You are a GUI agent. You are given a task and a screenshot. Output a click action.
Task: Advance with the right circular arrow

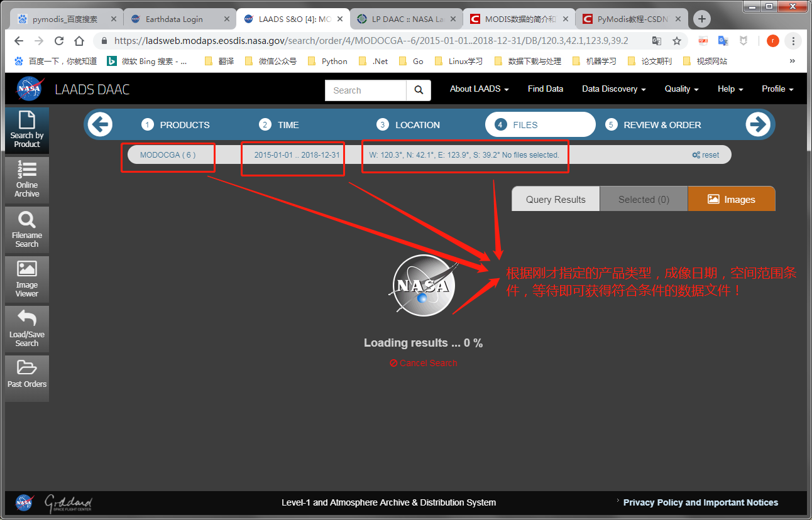(758, 124)
